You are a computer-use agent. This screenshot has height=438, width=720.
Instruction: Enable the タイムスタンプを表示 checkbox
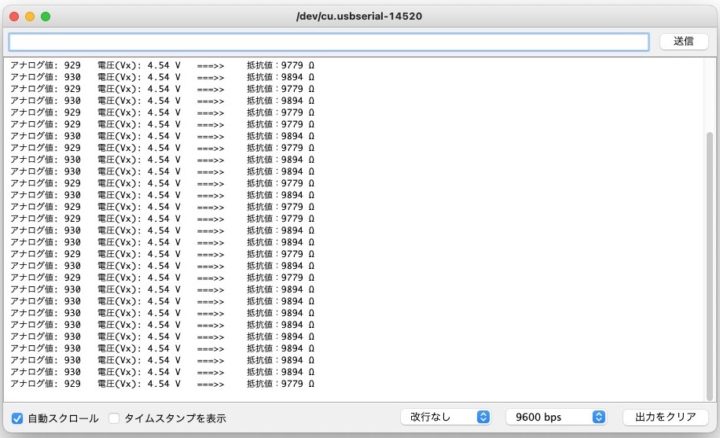tap(114, 418)
